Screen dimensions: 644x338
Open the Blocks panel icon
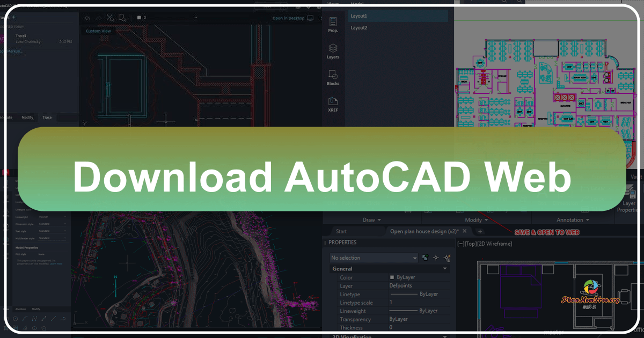coord(333,78)
